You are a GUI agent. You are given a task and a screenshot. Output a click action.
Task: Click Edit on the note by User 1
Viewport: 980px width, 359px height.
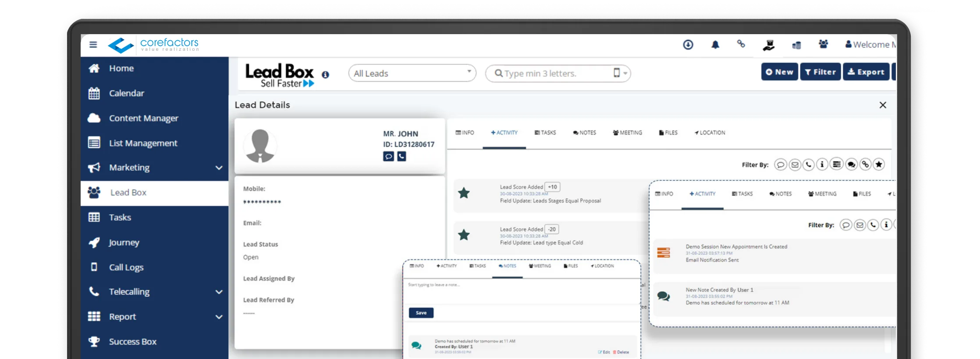[604, 352]
